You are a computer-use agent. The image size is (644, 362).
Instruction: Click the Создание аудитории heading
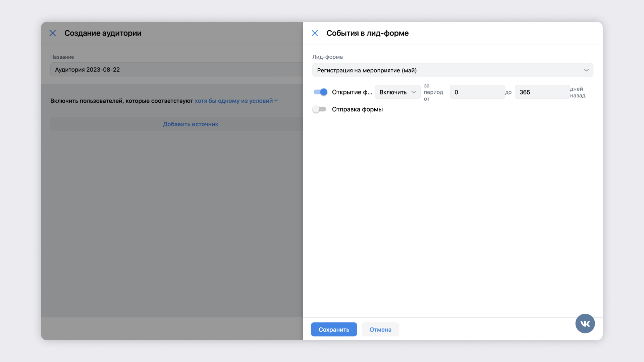click(103, 33)
